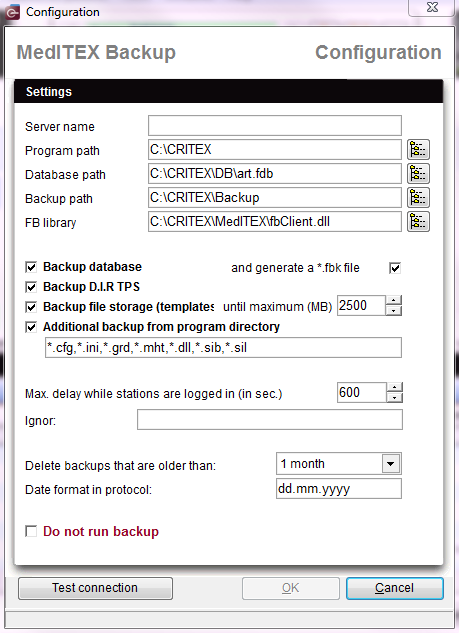
Task: Browse for the Backup path folder
Action: pyautogui.click(x=418, y=197)
